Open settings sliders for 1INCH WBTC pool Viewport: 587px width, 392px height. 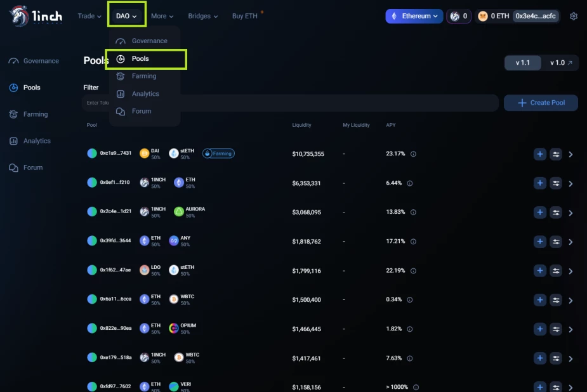pos(556,358)
